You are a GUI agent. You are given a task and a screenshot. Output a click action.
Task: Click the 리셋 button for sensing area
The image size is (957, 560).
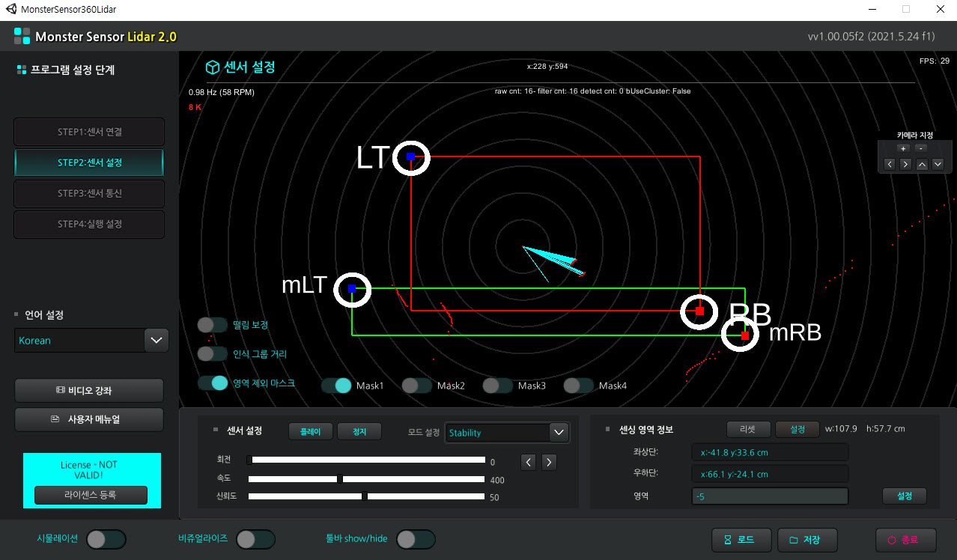[748, 429]
